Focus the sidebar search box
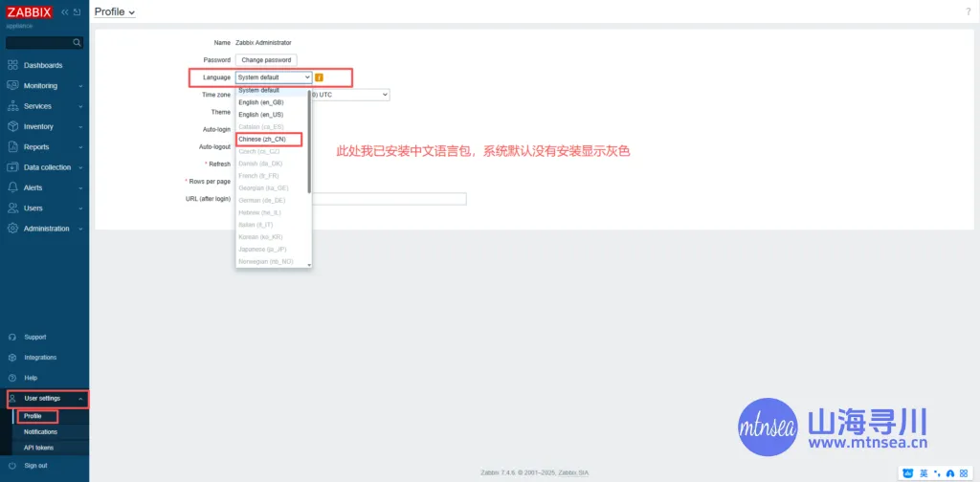This screenshot has height=482, width=980. 44,42
